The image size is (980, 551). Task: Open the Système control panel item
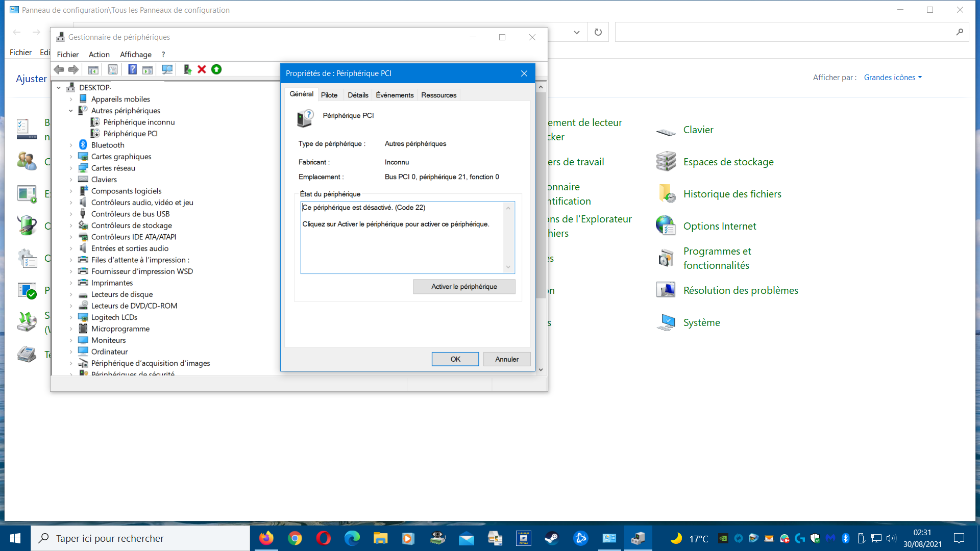pos(701,322)
